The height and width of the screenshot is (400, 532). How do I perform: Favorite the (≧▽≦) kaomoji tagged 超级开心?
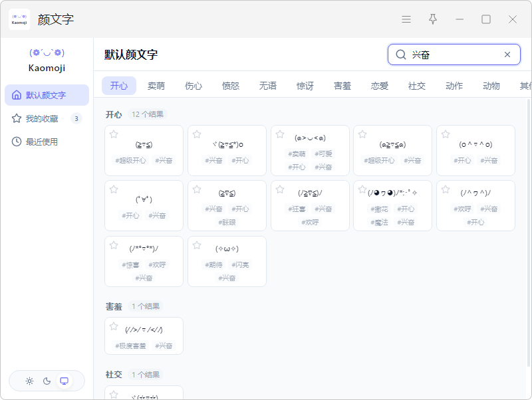pos(114,134)
